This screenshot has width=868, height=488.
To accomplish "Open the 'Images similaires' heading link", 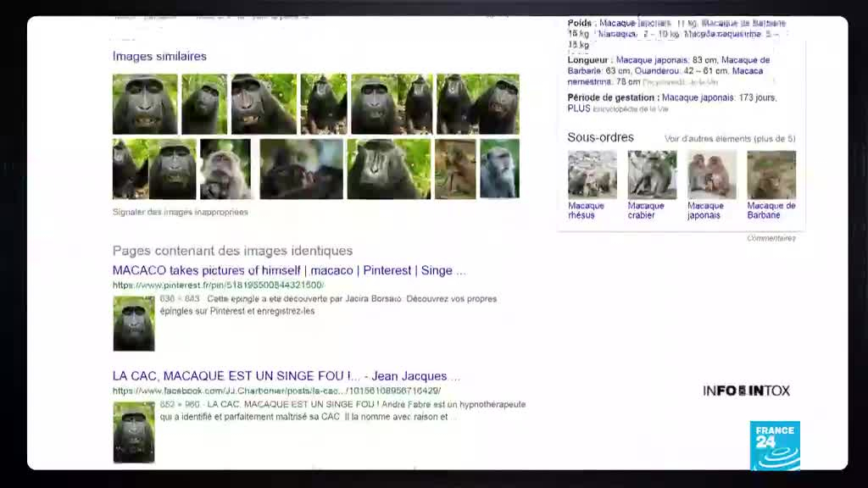I will point(159,57).
